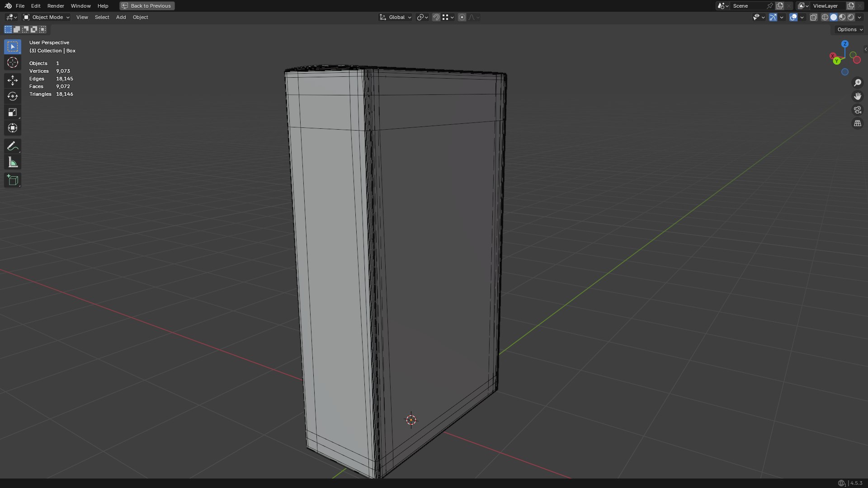Toggle proportional editing
This screenshot has height=488, width=868.
pos(462,17)
